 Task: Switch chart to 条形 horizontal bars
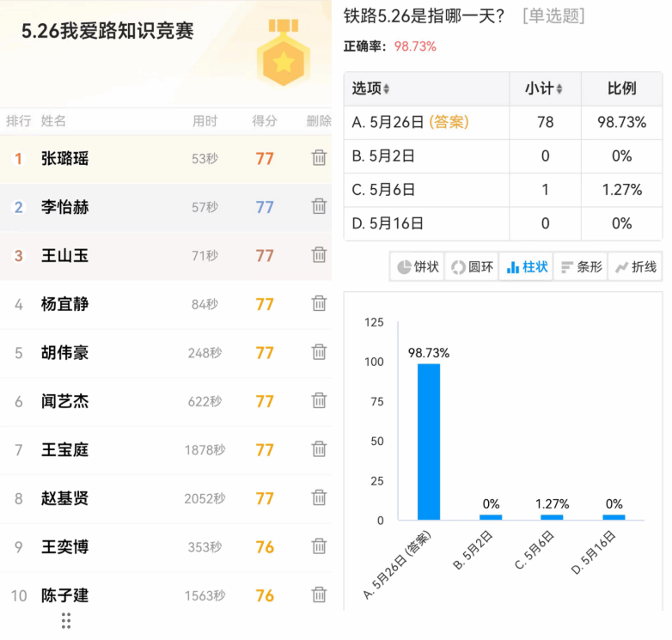[x=581, y=267]
